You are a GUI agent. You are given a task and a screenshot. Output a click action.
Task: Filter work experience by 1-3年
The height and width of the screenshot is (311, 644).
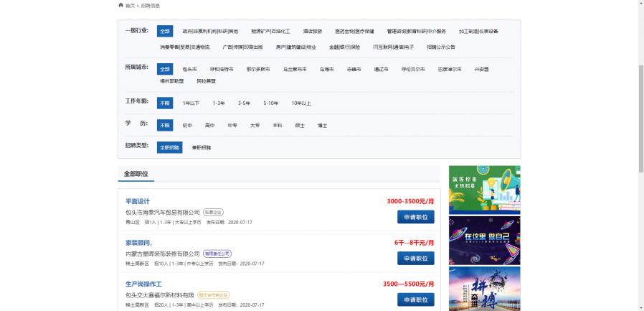pyautogui.click(x=219, y=103)
